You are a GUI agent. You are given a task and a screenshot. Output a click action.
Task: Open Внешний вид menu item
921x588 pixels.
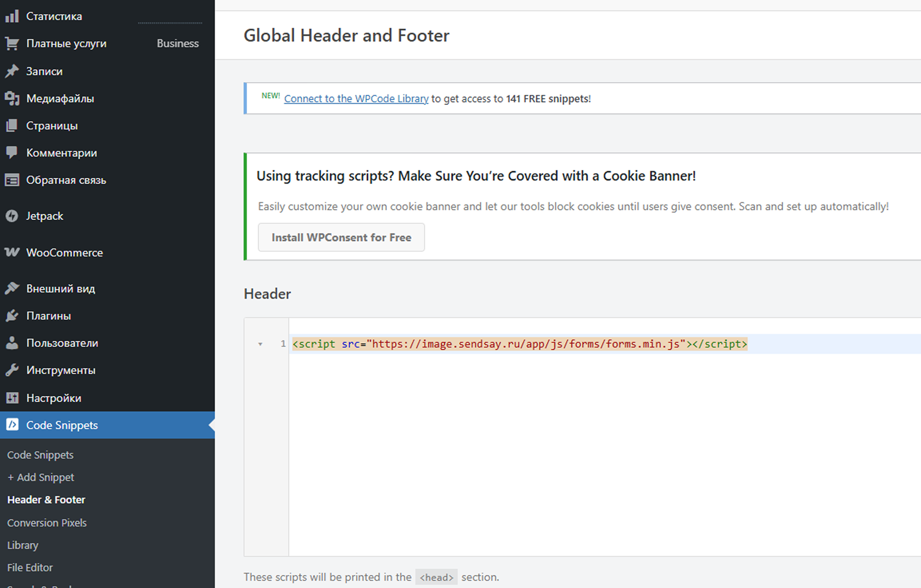pos(60,288)
